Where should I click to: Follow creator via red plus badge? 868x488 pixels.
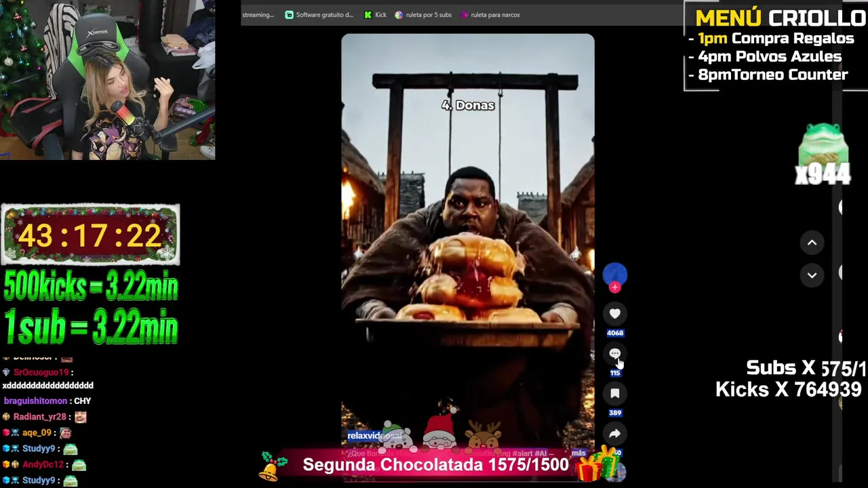click(614, 287)
